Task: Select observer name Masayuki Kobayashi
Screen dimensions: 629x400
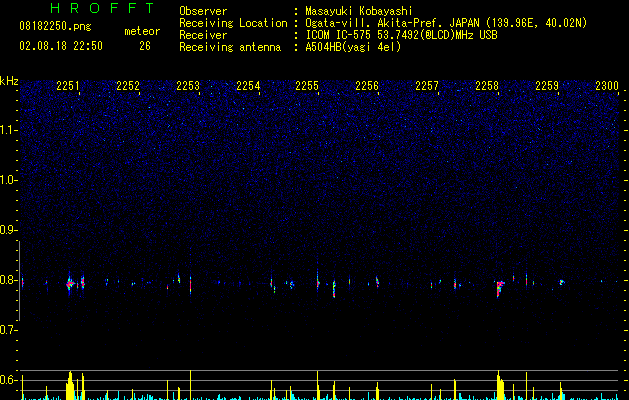Action: pos(359,11)
